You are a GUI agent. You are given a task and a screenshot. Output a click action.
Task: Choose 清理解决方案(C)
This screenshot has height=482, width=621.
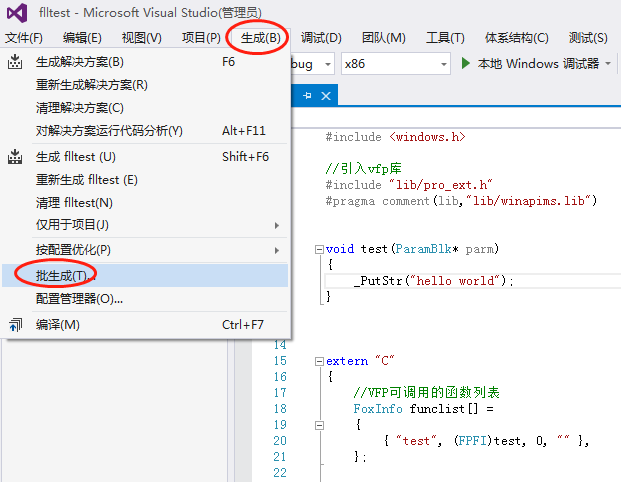[x=145, y=108]
